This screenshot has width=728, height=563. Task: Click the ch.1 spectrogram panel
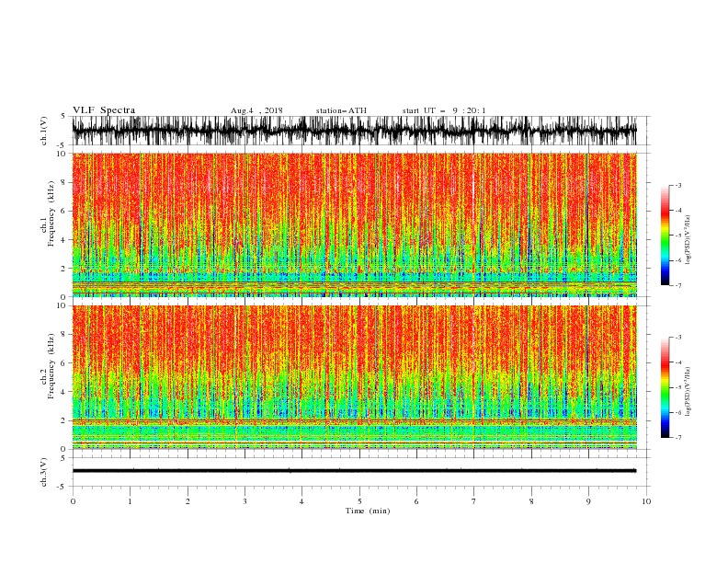(x=354, y=224)
